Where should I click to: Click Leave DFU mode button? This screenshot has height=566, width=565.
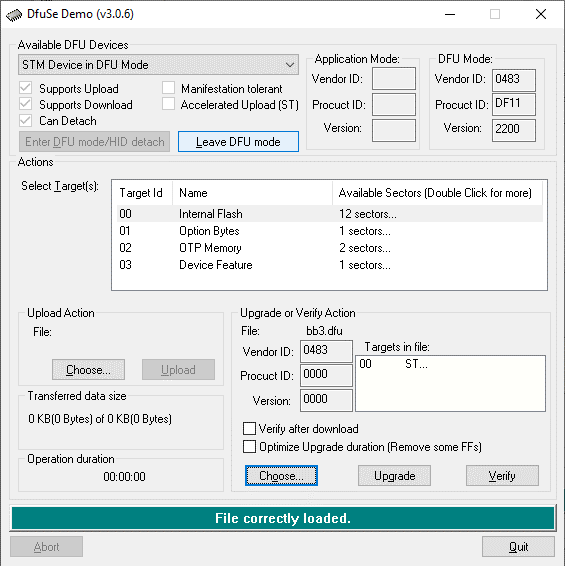tap(238, 142)
